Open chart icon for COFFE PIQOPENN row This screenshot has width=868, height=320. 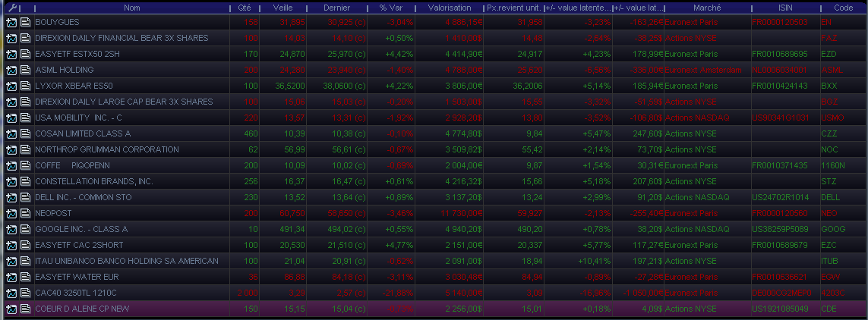click(x=11, y=166)
